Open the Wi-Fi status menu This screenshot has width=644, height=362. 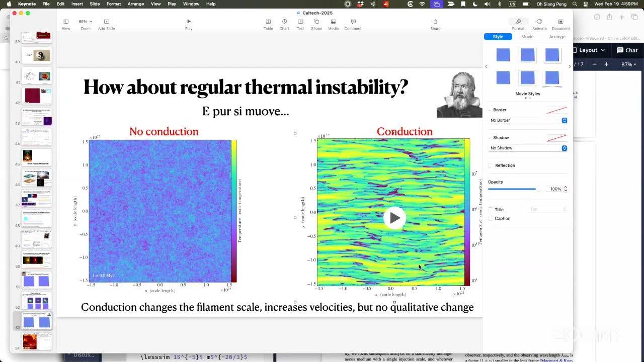[422, 4]
